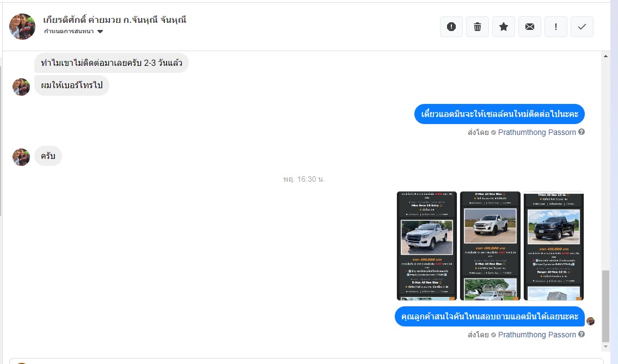The height and width of the screenshot is (364, 618).
Task: Open D-Max All New Blue truck image
Action: coord(490,246)
